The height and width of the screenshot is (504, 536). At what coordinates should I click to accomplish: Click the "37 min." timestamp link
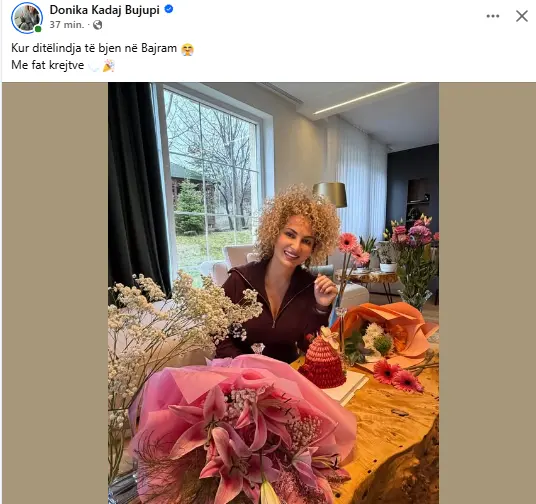pos(67,25)
